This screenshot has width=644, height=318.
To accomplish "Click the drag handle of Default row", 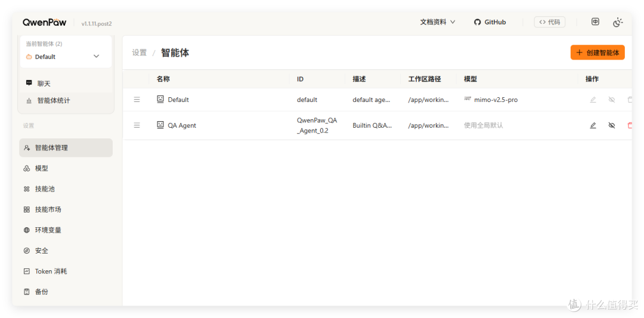I will (137, 100).
